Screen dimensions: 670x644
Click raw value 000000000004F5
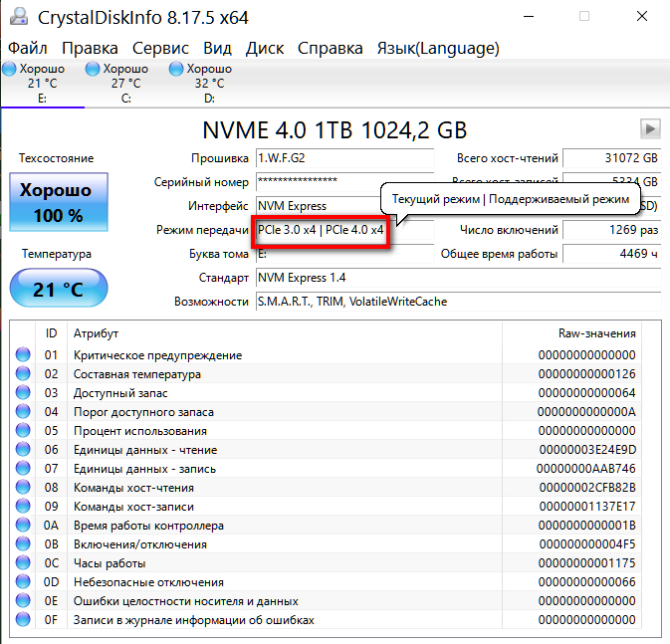(587, 544)
